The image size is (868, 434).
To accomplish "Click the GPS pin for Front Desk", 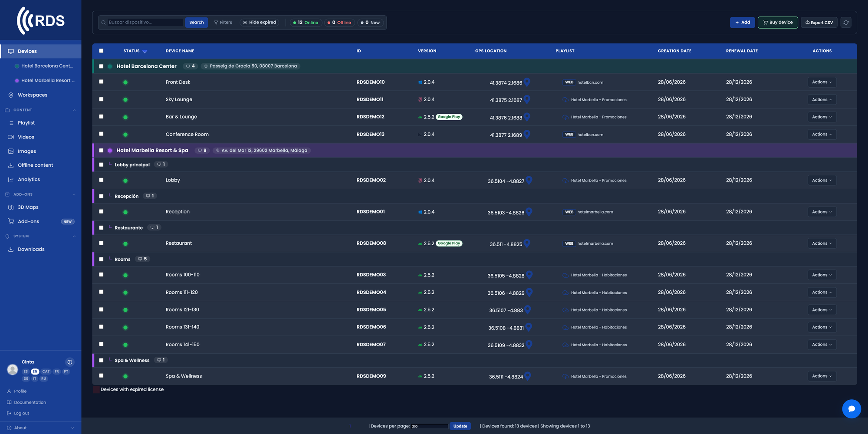I will 527,82.
